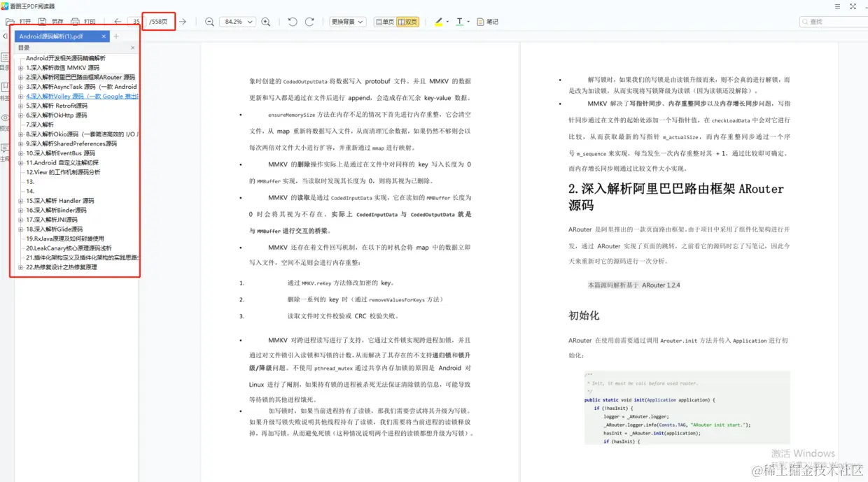Rotate page counterclockwise
This screenshot has width=868, height=482.
coord(293,22)
